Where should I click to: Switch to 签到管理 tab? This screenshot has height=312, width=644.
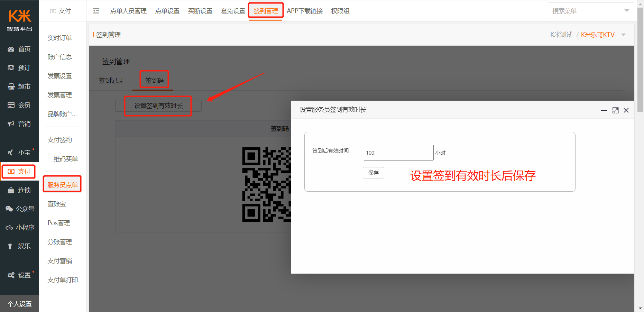pos(266,11)
